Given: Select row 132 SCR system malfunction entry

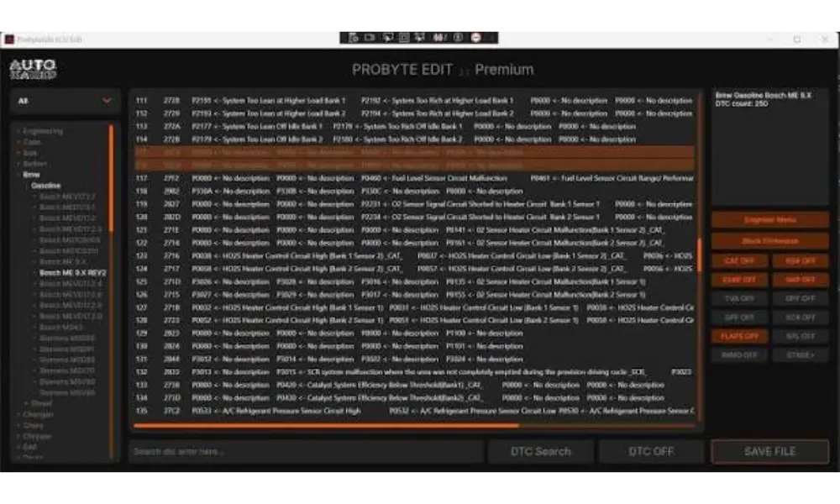Looking at the screenshot, I should [x=414, y=372].
